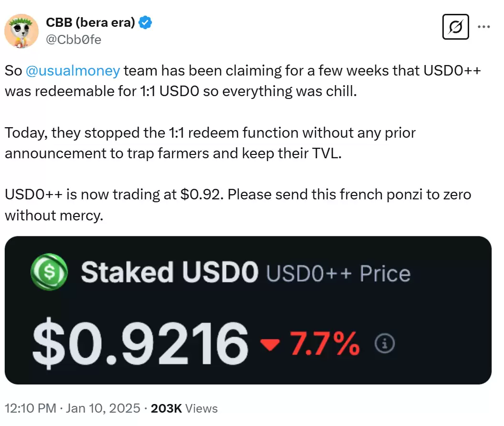Open the post options menu via the ellipsis
The height and width of the screenshot is (426, 504).
[x=485, y=27]
